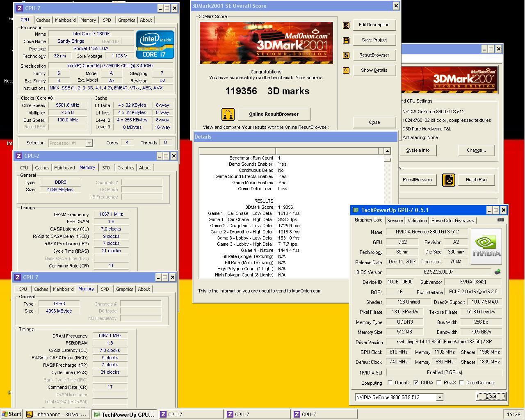Click the Change... button
The image size is (525, 420).
tap(476, 150)
